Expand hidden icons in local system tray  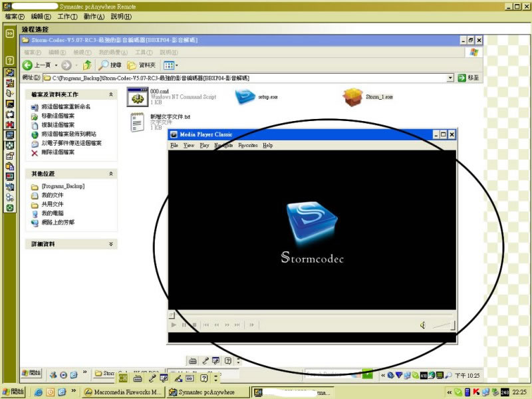(450, 392)
